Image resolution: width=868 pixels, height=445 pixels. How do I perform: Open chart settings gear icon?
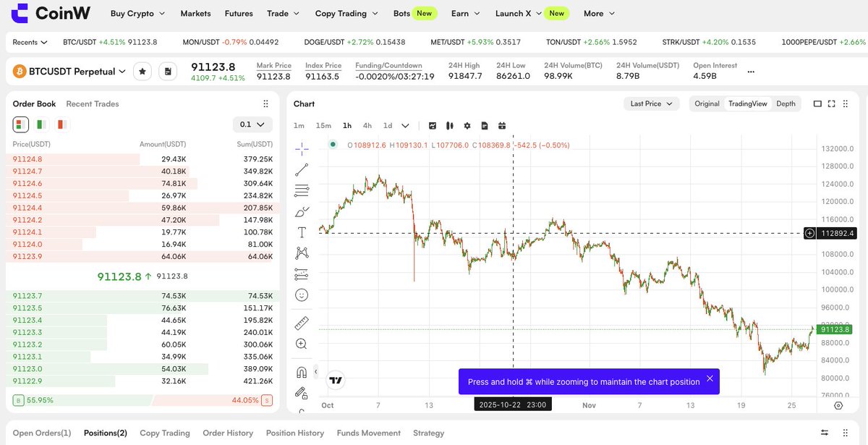pos(467,125)
